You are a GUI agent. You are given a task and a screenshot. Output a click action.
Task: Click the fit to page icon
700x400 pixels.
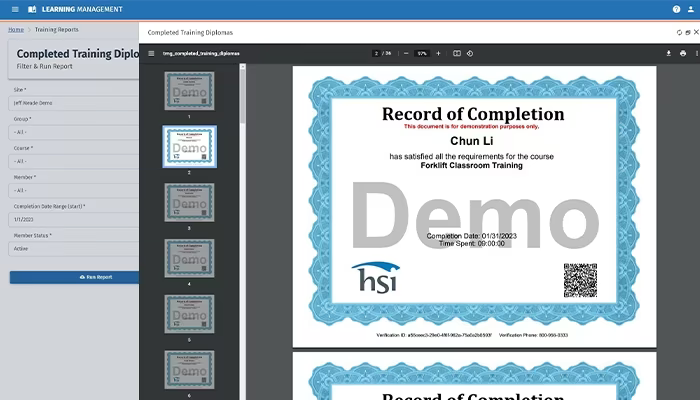457,54
